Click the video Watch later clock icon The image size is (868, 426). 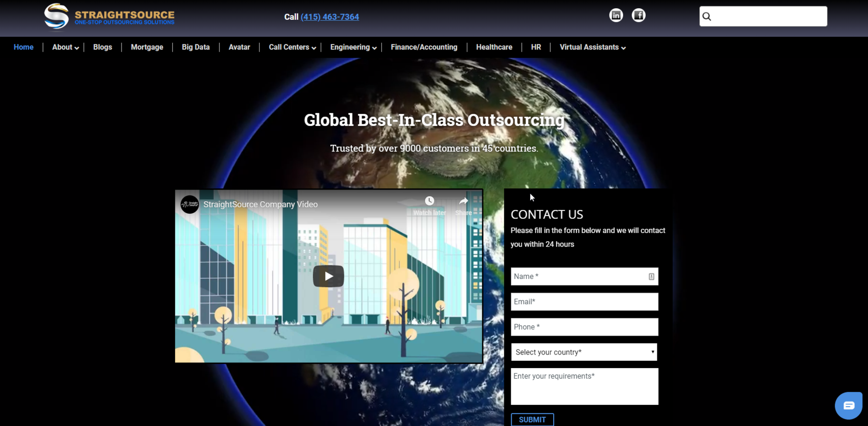pyautogui.click(x=429, y=201)
